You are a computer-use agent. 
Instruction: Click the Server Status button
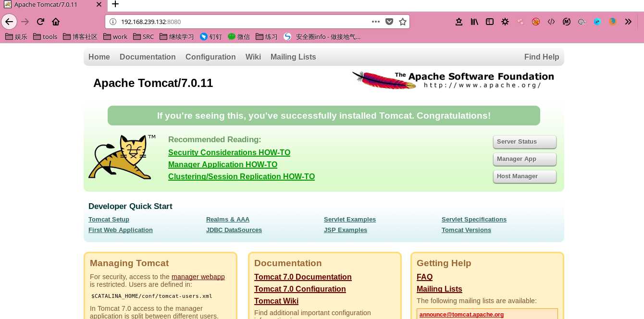[524, 142]
